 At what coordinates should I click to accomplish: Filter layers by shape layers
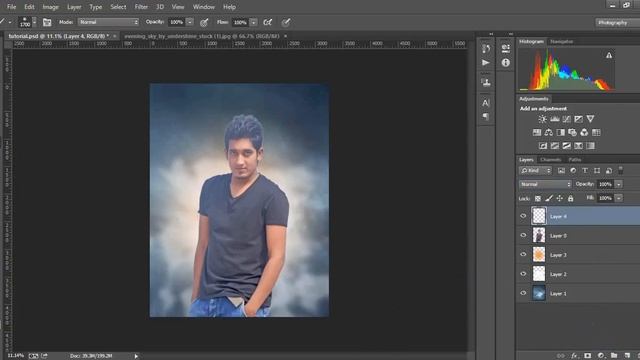[597, 171]
